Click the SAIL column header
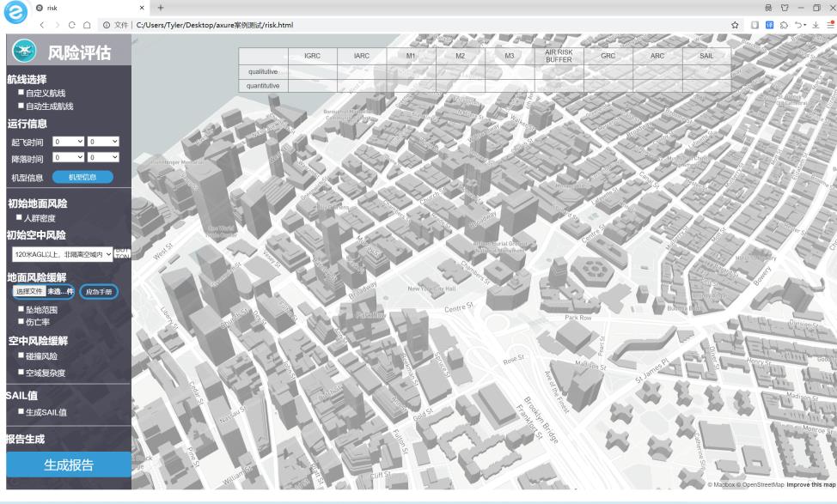Screen dimensions: 837x504 706,56
